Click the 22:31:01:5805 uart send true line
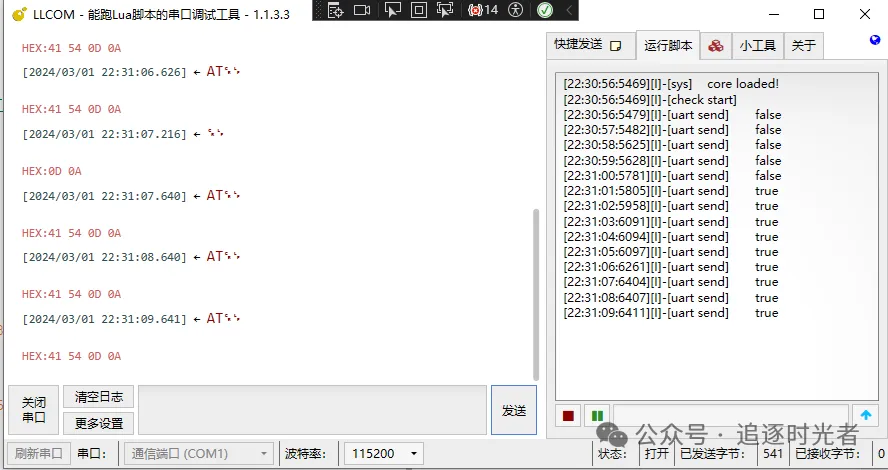 [671, 191]
